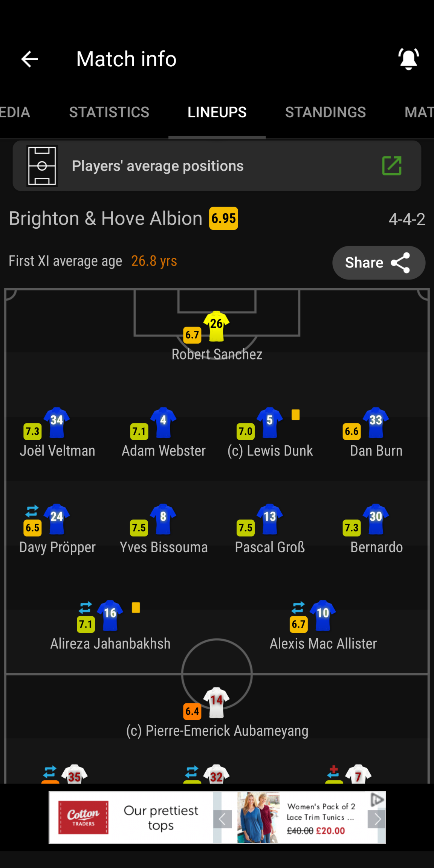This screenshot has height=868, width=434.
Task: Open the Cotton Traders ad logo
Action: tap(83, 817)
